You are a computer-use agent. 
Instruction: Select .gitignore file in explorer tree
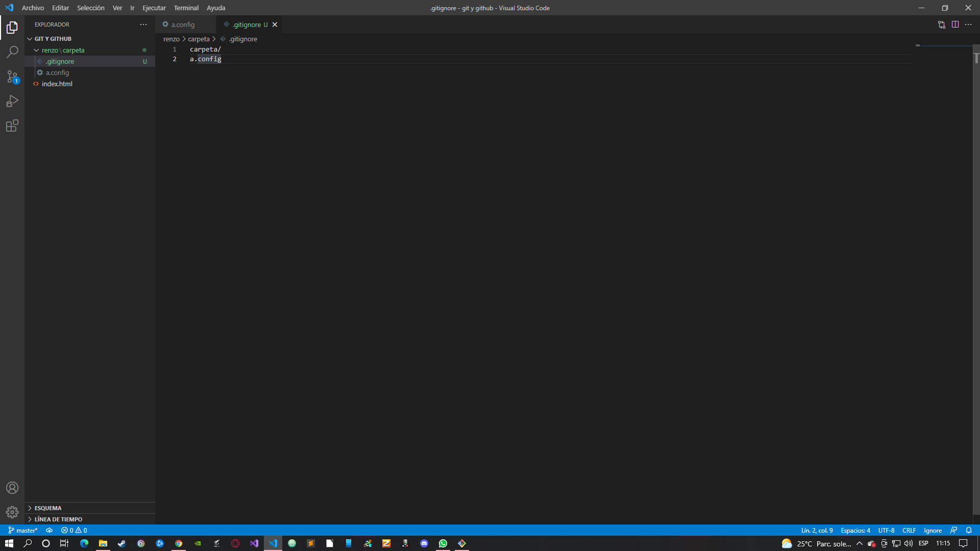pos(90,61)
